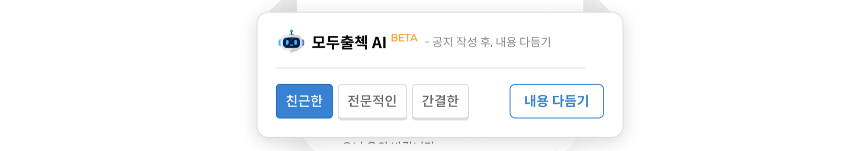This screenshot has width=868, height=151.
Task: Choose the first tone button 친근한
Action: coord(304,101)
